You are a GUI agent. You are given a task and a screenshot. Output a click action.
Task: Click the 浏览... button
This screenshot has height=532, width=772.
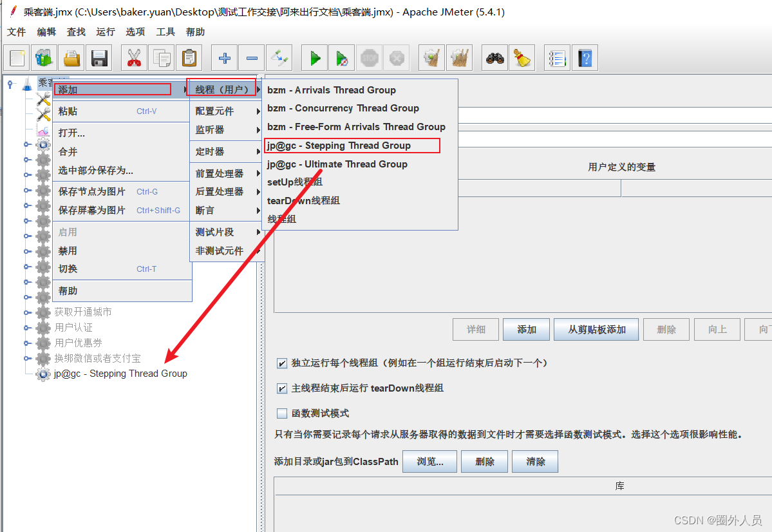(x=430, y=462)
